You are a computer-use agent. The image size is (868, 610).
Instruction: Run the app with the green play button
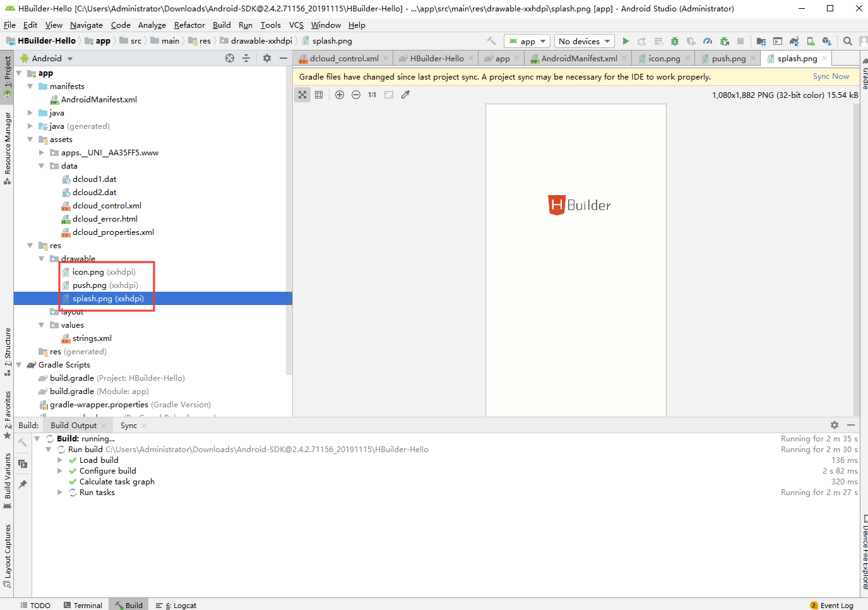pyautogui.click(x=626, y=41)
